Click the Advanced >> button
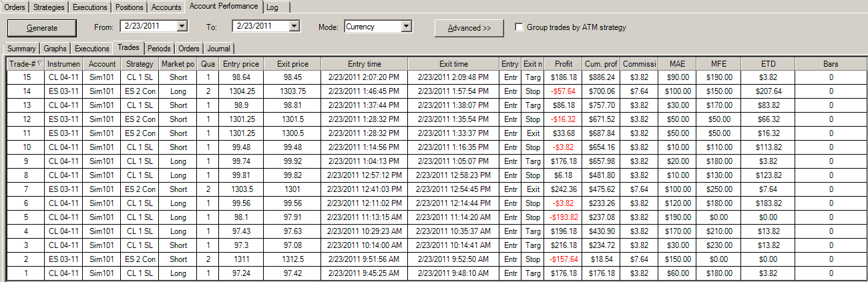The height and width of the screenshot is (282, 868). coord(469,28)
